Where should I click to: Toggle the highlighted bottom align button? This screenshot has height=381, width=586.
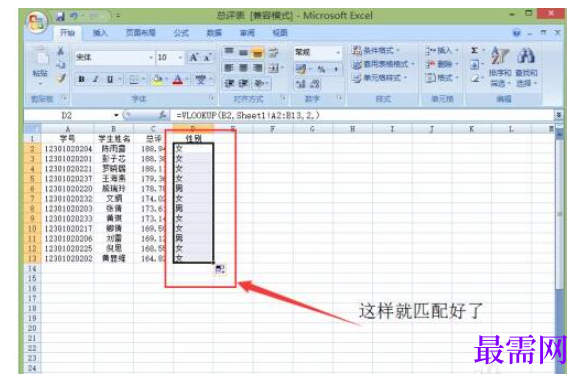click(257, 52)
